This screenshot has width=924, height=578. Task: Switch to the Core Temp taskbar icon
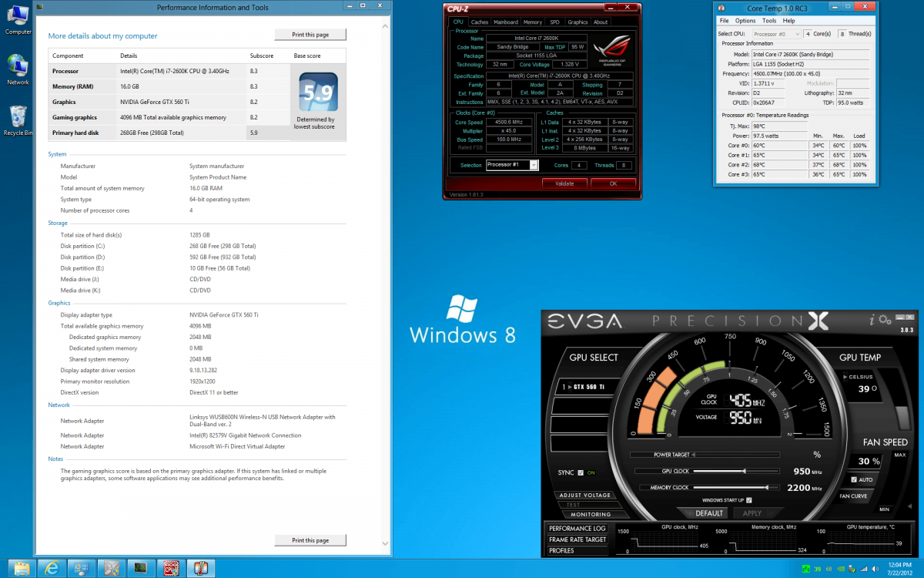(199, 569)
